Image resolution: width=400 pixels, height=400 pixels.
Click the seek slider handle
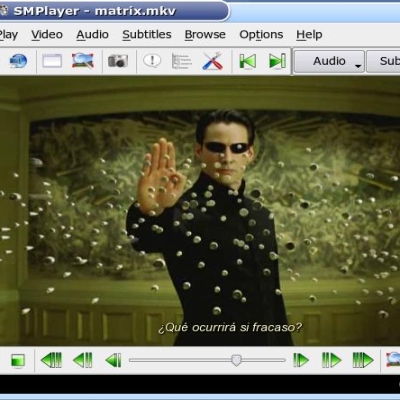click(236, 360)
